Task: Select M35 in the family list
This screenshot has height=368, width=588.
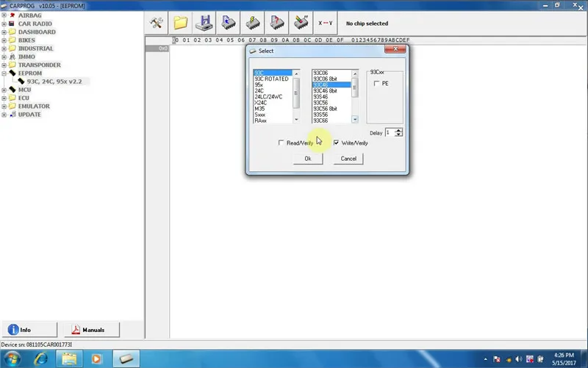Action: [259, 109]
